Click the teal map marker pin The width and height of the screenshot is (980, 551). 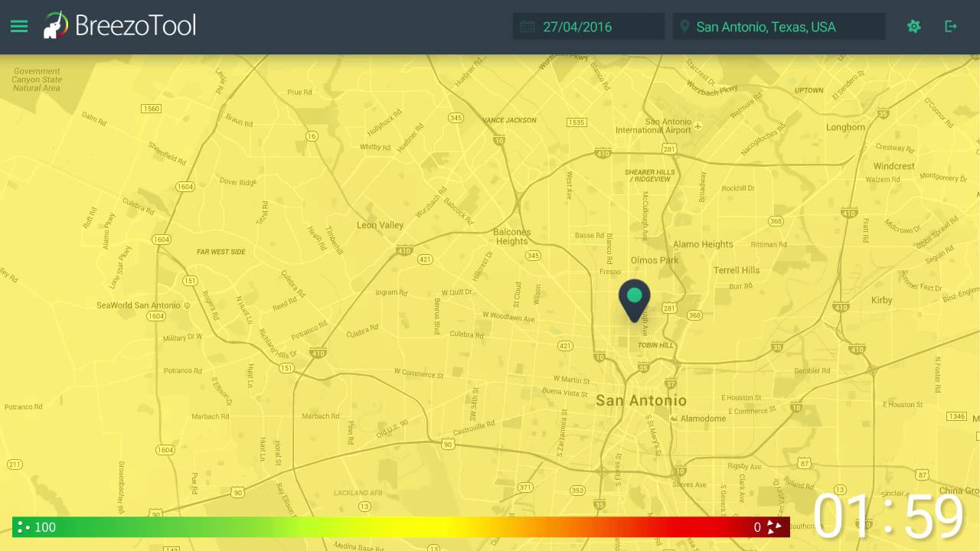[x=634, y=300]
